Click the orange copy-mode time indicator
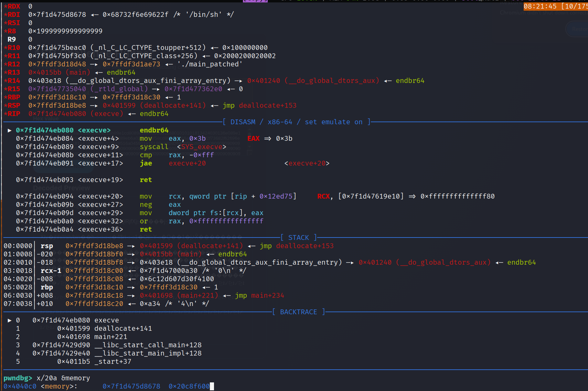The image size is (588, 391). pos(555,7)
